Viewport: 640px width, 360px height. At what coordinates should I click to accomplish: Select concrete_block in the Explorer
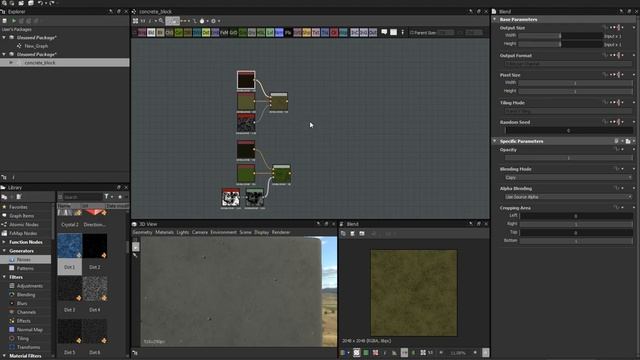[40, 63]
